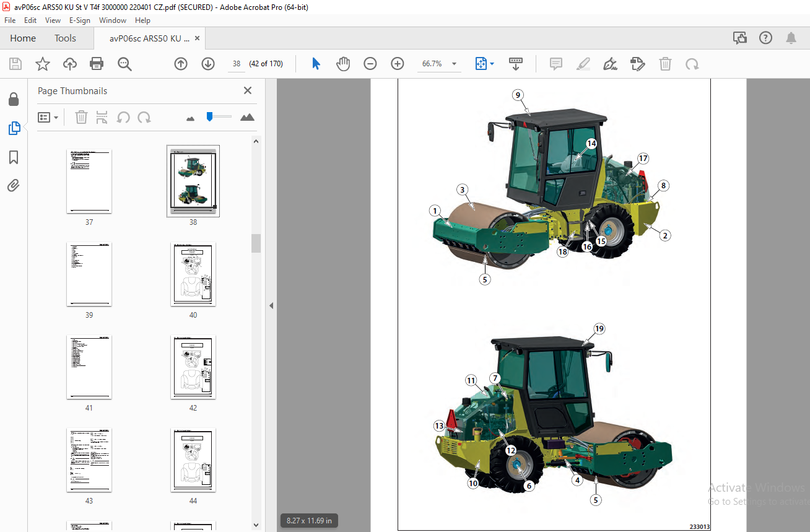
Task: Switch to the Tools tab
Action: 65,38
